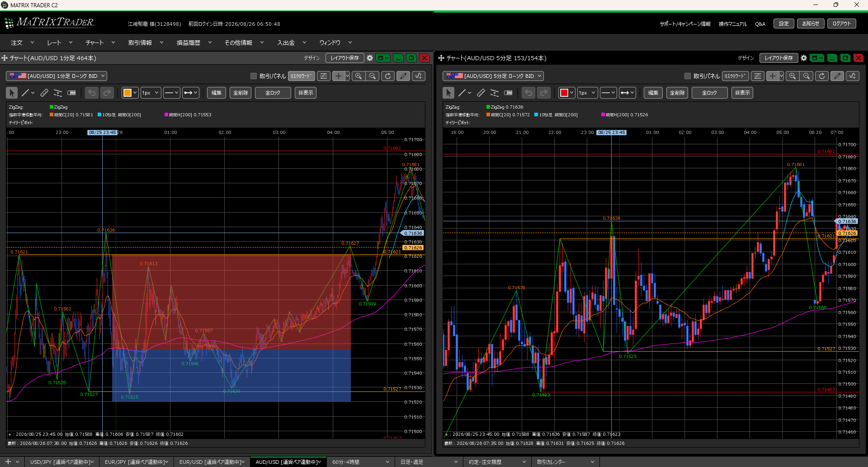The width and height of the screenshot is (868, 467).
Task: Enable 取引パネル checkbox in the 1分足 chart
Action: coord(254,76)
